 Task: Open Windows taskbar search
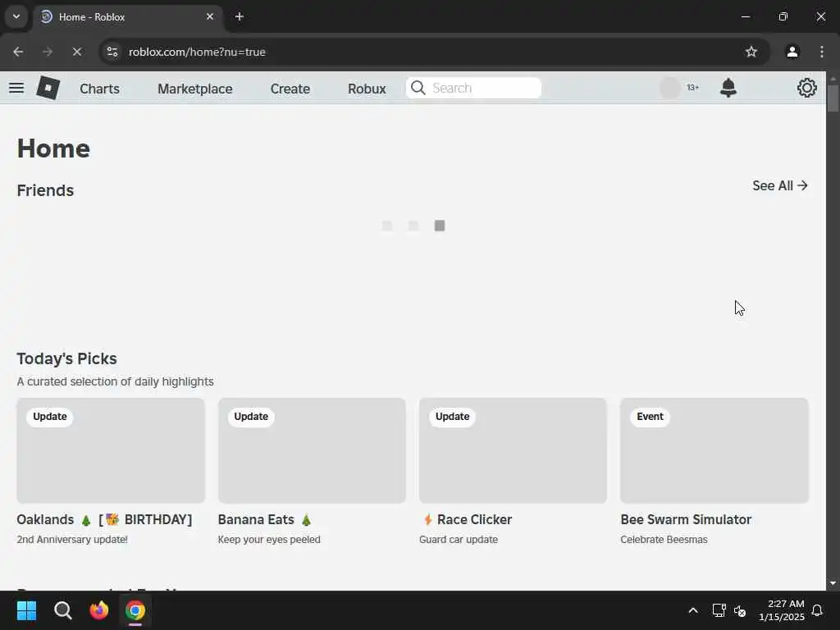[62, 610]
